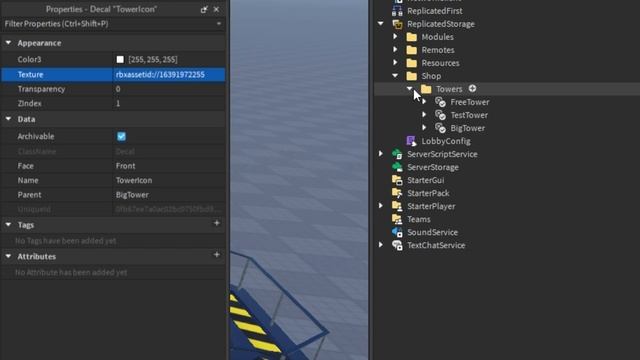Add a new attribute with plus icon

[x=217, y=255]
